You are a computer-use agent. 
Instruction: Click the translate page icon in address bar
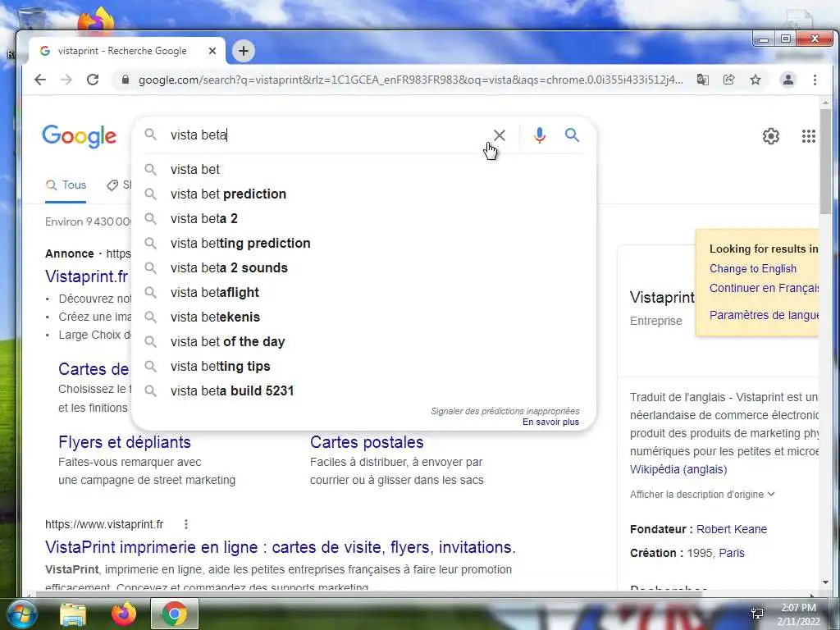[x=702, y=80]
